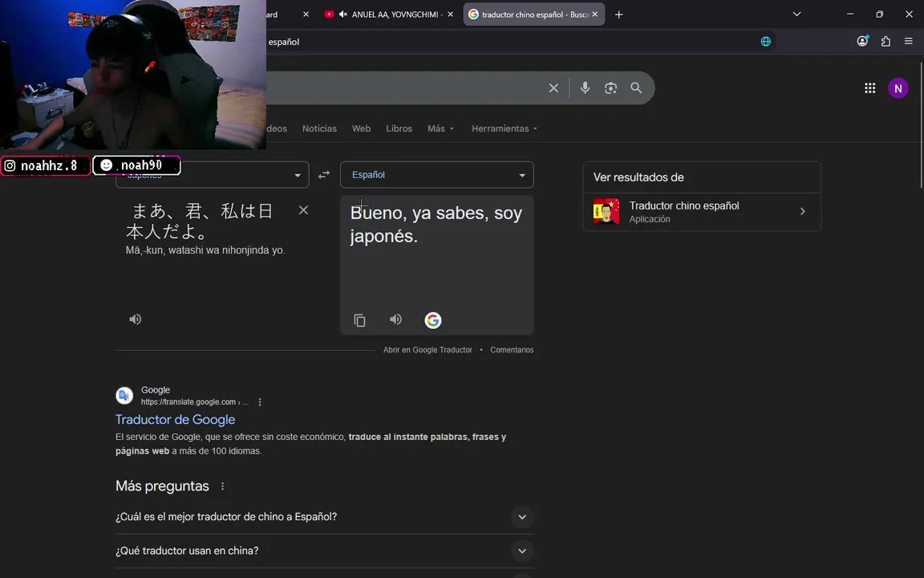The image size is (924, 578).
Task: Open the Google apps grid
Action: 869,88
